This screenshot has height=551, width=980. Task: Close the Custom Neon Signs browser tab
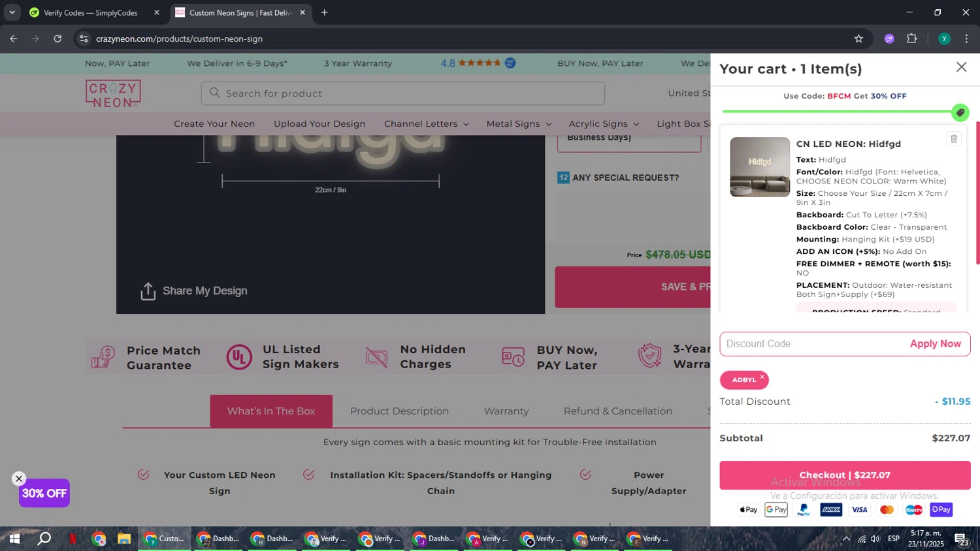pyautogui.click(x=302, y=12)
